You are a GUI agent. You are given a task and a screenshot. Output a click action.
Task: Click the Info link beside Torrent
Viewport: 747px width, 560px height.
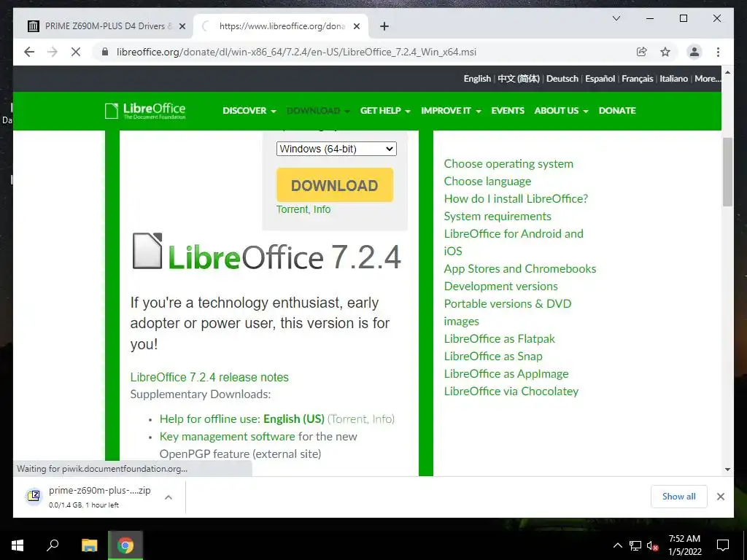click(x=322, y=209)
